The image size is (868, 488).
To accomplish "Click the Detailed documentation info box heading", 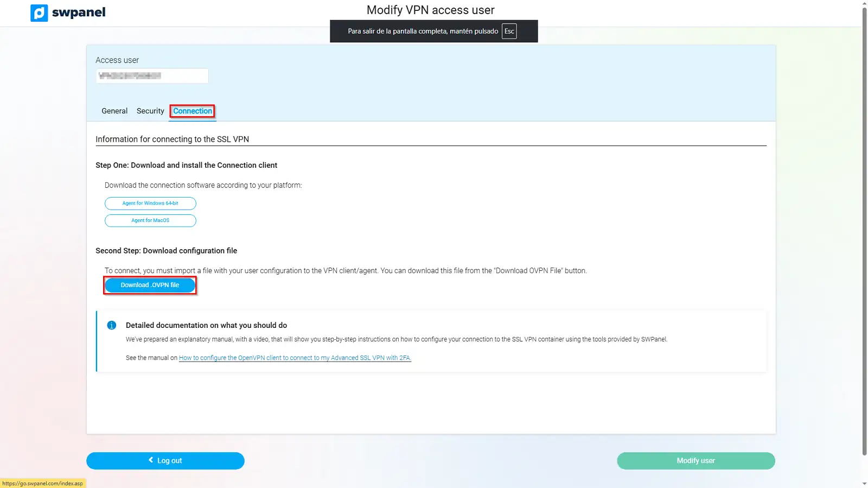I will tap(206, 325).
